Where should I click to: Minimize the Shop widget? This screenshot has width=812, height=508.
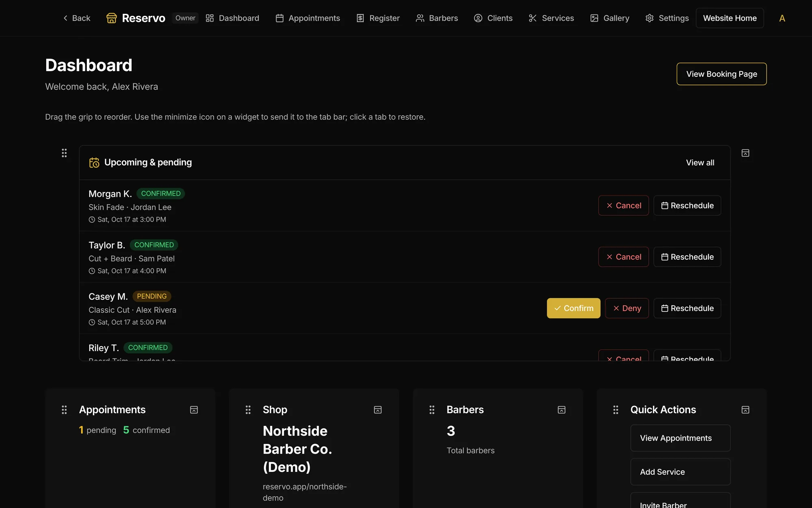[x=378, y=410]
